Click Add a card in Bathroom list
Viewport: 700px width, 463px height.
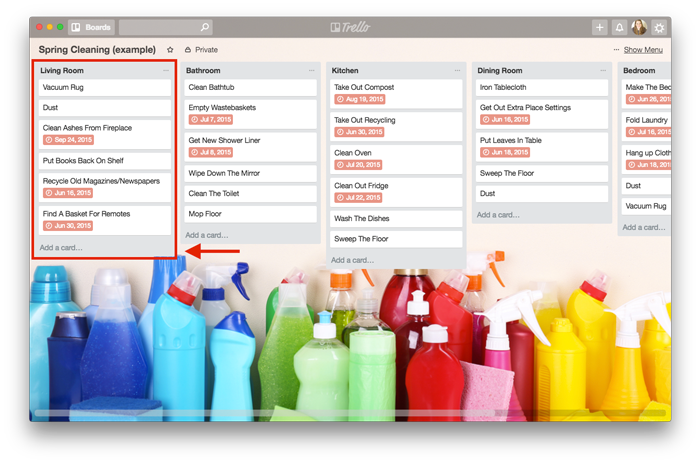click(207, 235)
